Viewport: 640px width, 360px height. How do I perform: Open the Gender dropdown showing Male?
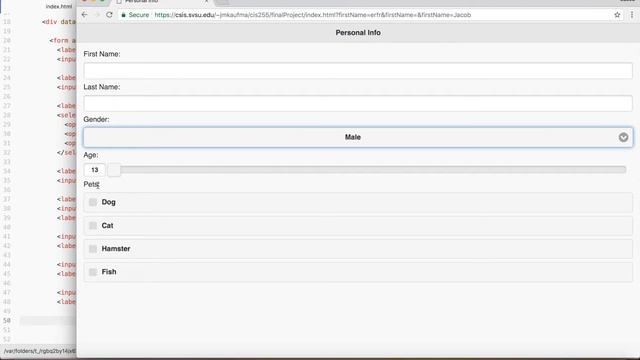(358, 137)
